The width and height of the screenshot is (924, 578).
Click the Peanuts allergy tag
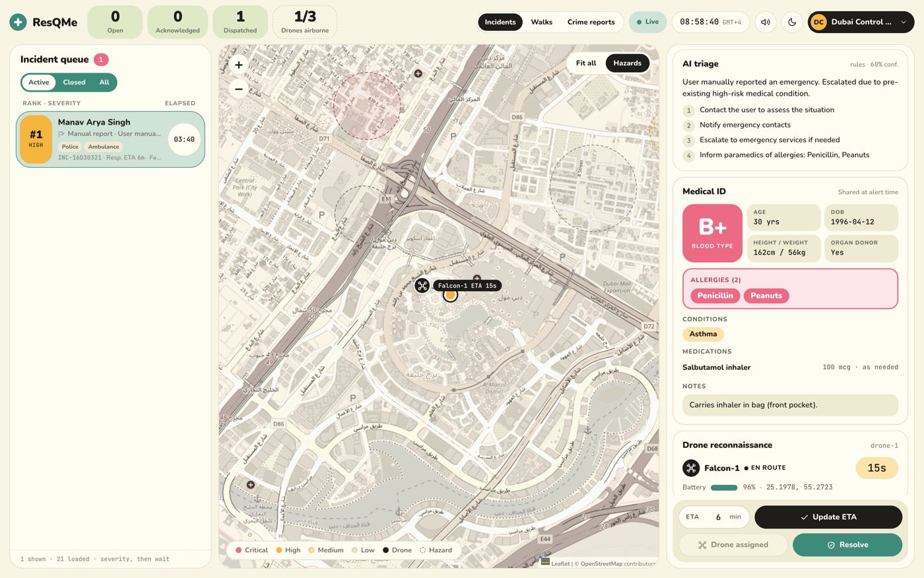(x=766, y=296)
